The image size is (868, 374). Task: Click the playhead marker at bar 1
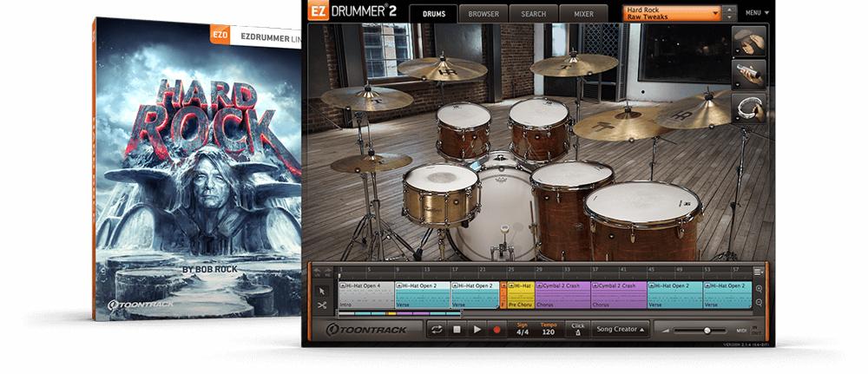[x=339, y=276]
